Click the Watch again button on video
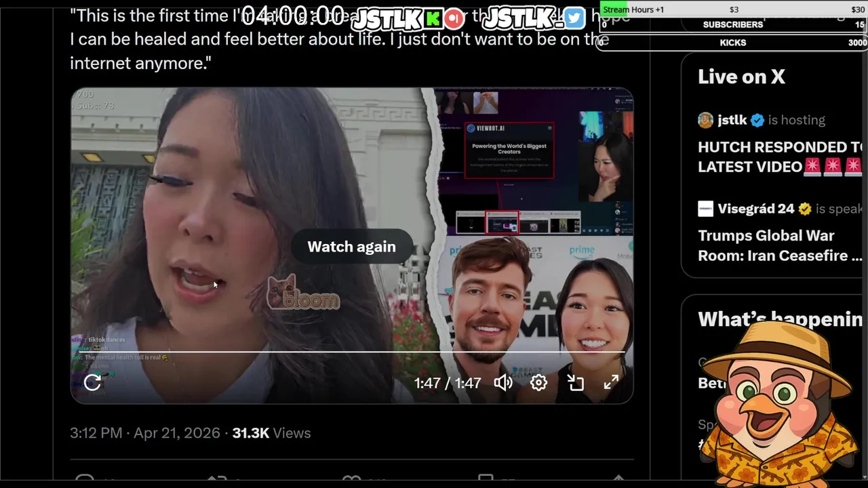This screenshot has width=868, height=488. click(351, 247)
